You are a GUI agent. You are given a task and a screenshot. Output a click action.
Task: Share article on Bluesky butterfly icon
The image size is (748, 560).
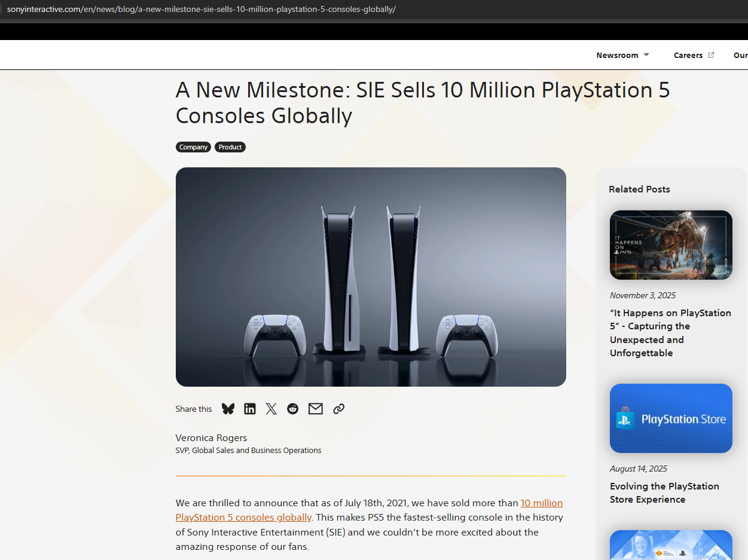pyautogui.click(x=228, y=409)
